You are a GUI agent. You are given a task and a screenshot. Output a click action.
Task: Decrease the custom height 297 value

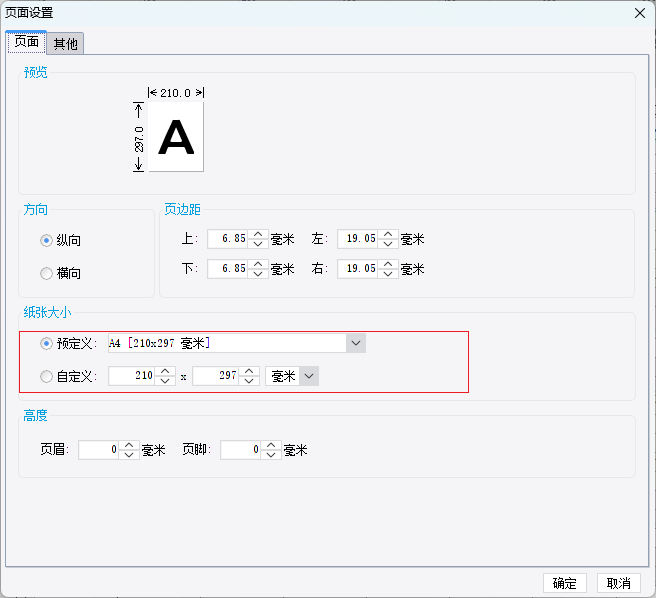(249, 381)
